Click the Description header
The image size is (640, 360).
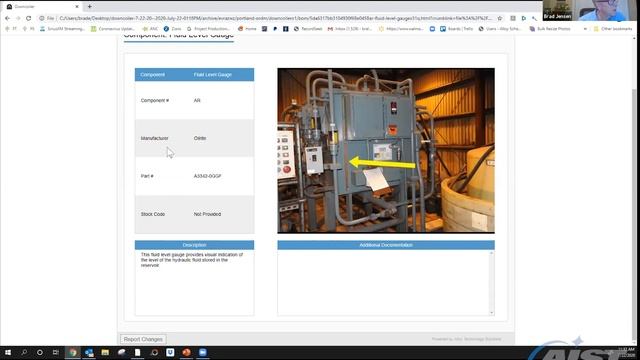194,245
